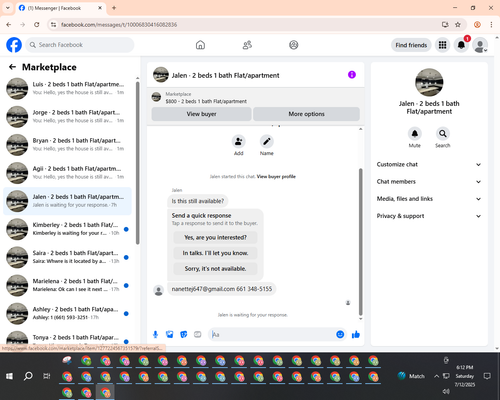
Task: Open Windows taskbar search icon
Action: (x=28, y=376)
